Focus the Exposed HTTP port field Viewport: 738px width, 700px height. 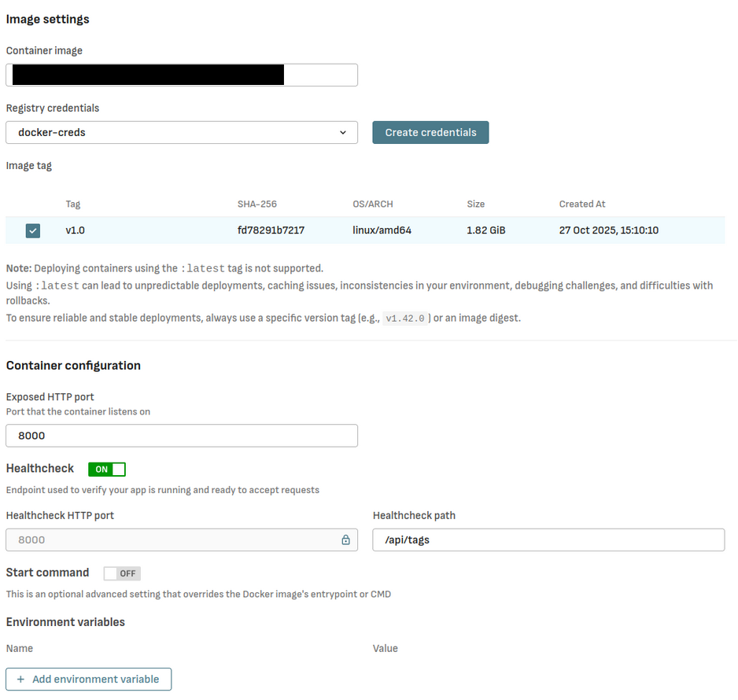click(181, 436)
